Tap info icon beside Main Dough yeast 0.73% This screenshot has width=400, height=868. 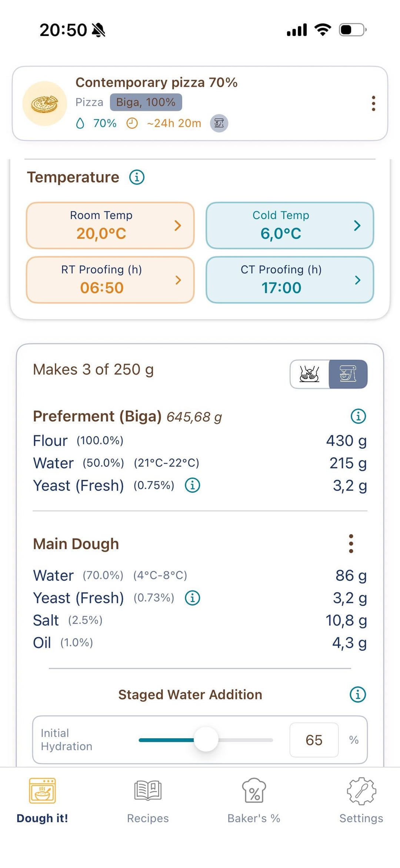[x=192, y=598]
